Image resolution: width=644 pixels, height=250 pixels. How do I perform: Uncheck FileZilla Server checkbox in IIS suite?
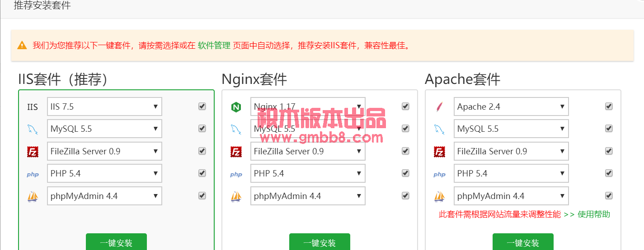[x=202, y=151]
